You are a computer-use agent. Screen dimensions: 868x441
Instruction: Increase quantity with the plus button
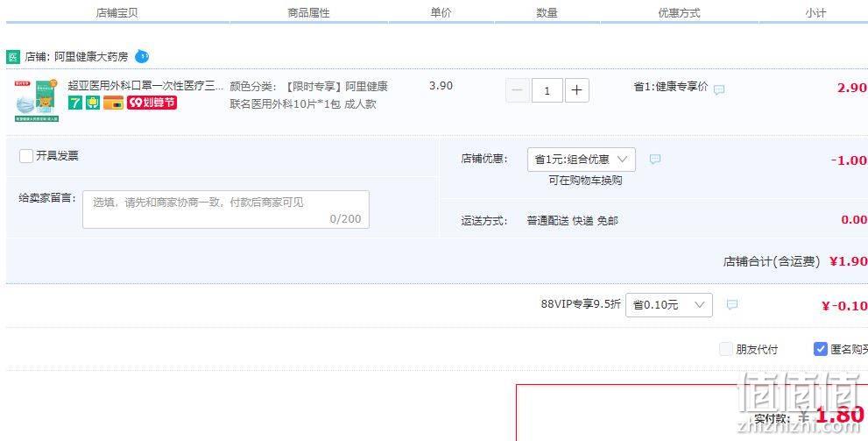tap(577, 90)
